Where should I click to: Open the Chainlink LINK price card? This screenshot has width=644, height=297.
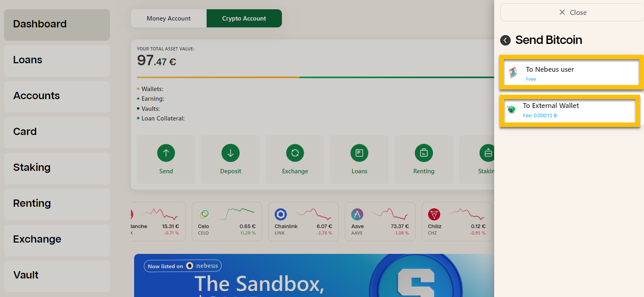coord(303,222)
